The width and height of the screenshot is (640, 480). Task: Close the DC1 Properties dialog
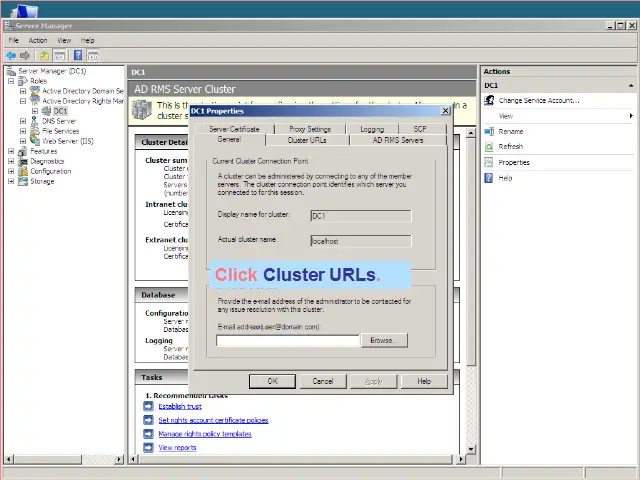point(446,111)
